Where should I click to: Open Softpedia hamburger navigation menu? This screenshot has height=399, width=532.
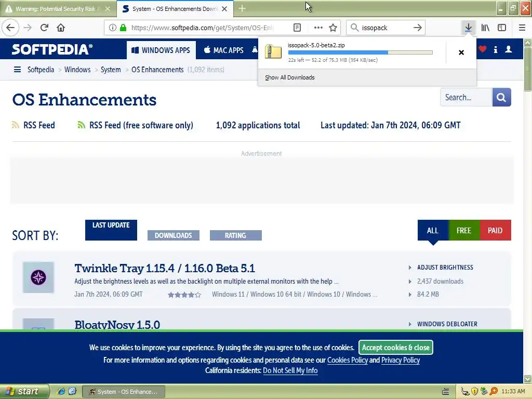coord(17,70)
